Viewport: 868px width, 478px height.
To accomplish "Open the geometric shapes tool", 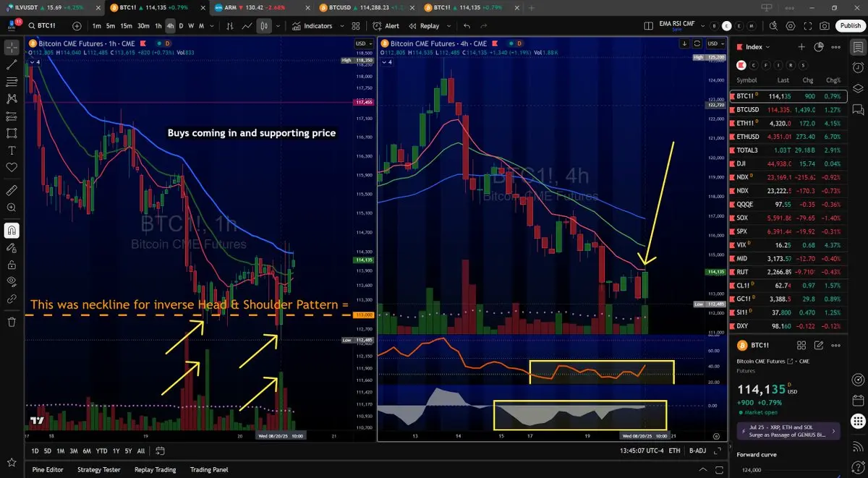I will pyautogui.click(x=12, y=133).
